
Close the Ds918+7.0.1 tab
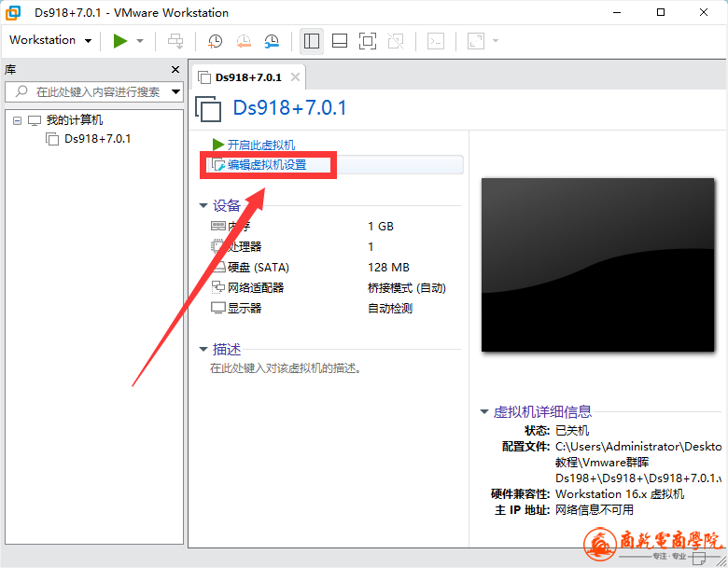coord(295,77)
